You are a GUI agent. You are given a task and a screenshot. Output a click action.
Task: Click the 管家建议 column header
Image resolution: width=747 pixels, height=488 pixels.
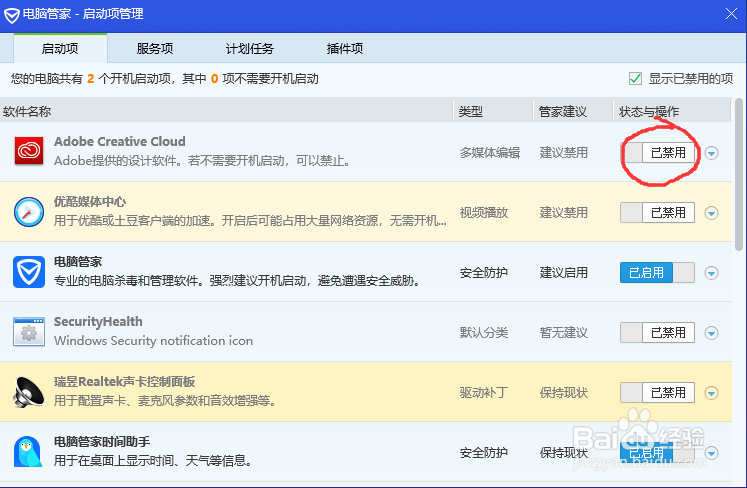click(573, 112)
